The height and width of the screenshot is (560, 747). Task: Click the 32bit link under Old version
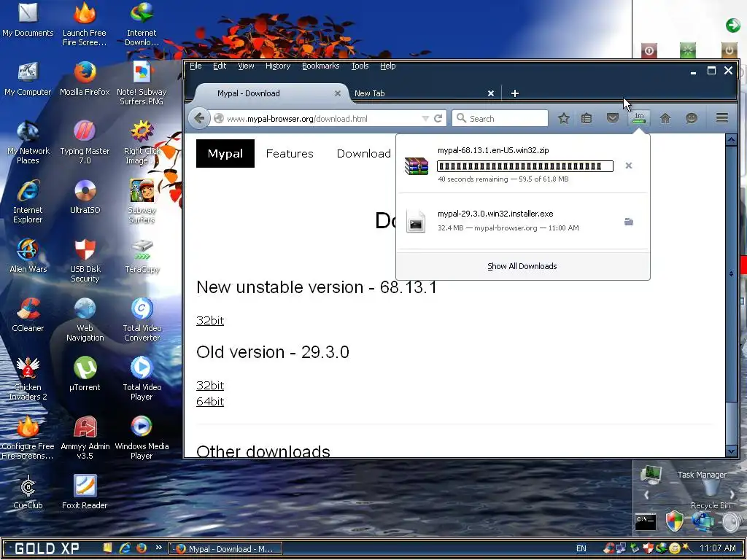(210, 385)
